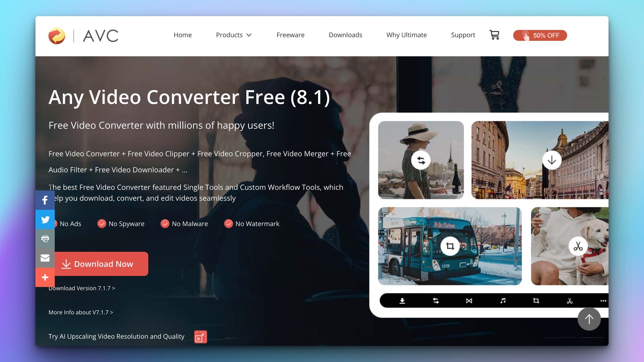This screenshot has width=644, height=362.
Task: Click the scroll-to-top arrow button
Action: click(589, 318)
